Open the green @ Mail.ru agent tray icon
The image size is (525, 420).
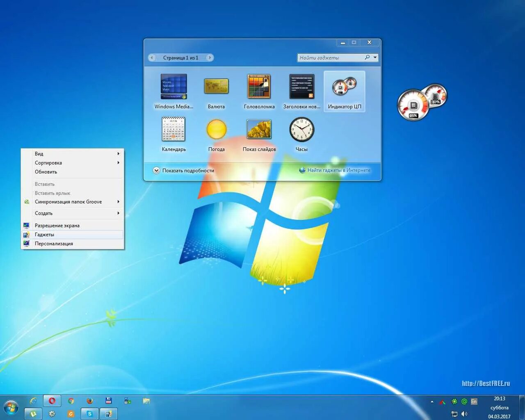pyautogui.click(x=464, y=402)
